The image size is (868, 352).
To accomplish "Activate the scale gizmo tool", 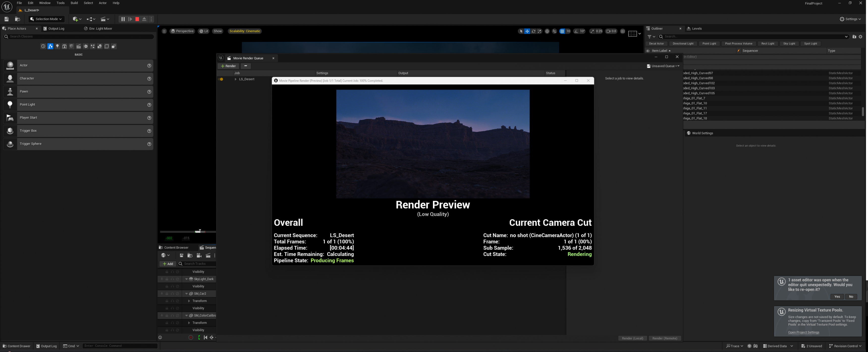I will (x=539, y=31).
